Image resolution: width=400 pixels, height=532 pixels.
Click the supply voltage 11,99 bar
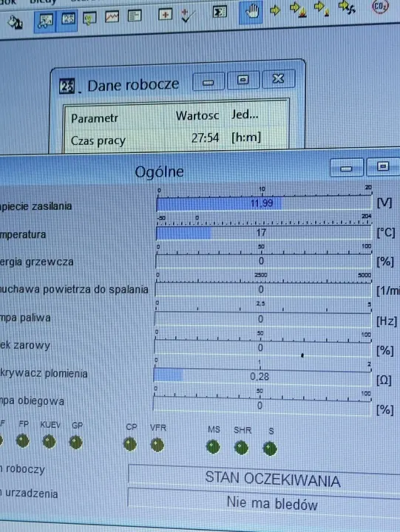tap(264, 204)
